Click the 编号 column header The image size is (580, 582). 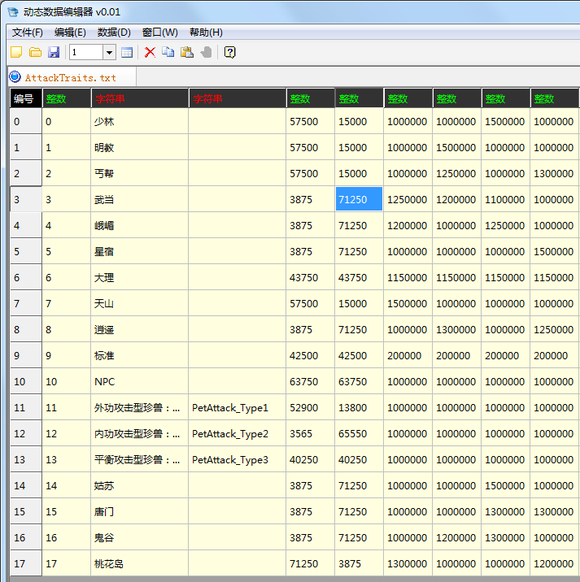pyautogui.click(x=26, y=98)
